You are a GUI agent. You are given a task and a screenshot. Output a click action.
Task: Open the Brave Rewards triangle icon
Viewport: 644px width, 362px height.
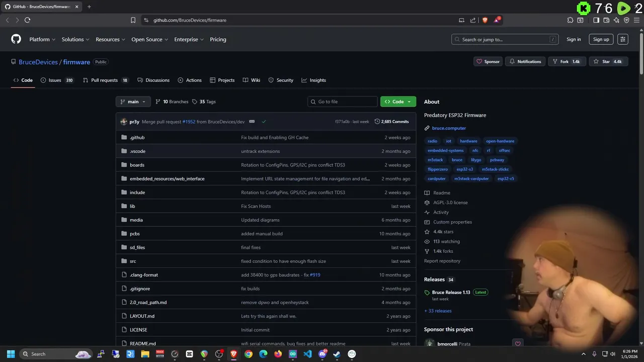tap(497, 20)
